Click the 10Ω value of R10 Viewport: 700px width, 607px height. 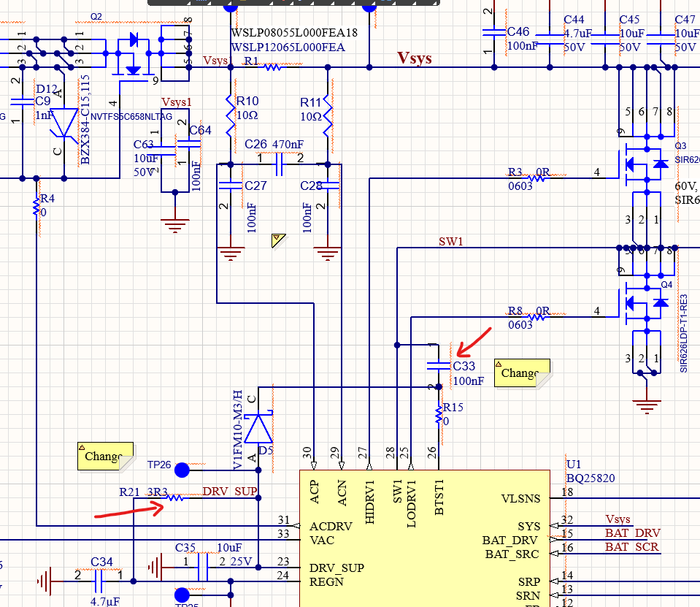click(247, 115)
